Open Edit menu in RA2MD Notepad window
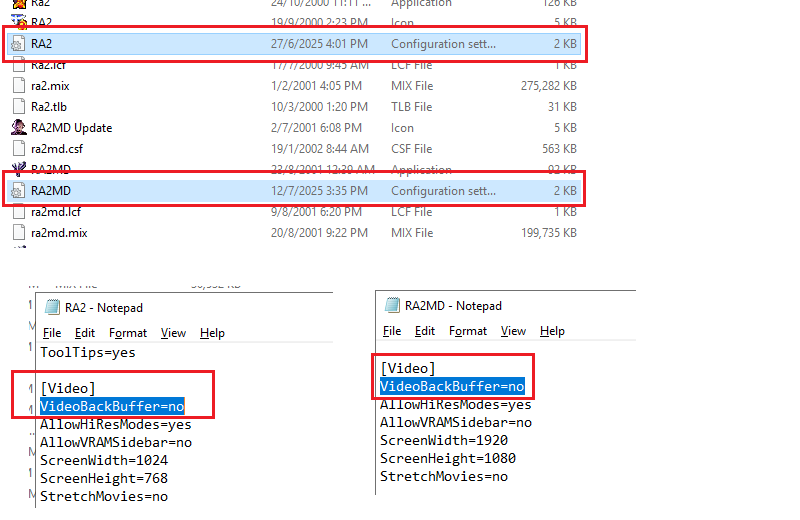The width and height of the screenshot is (800, 520). click(x=425, y=331)
